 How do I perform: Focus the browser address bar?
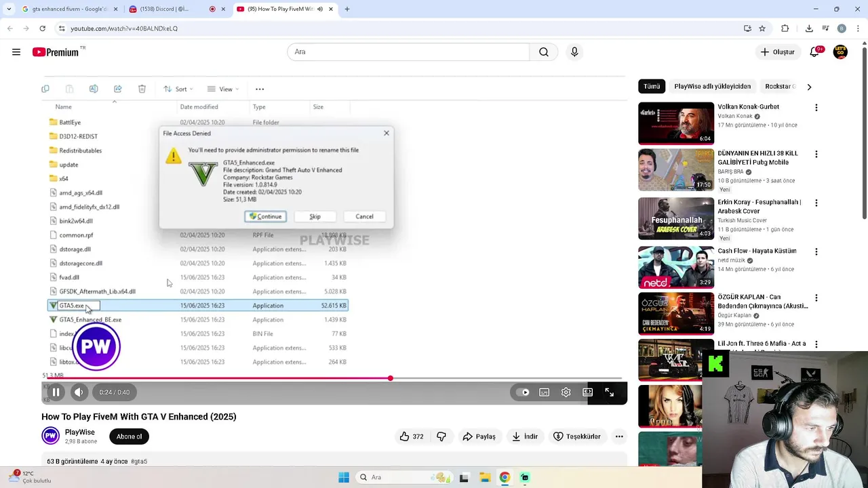point(400,28)
